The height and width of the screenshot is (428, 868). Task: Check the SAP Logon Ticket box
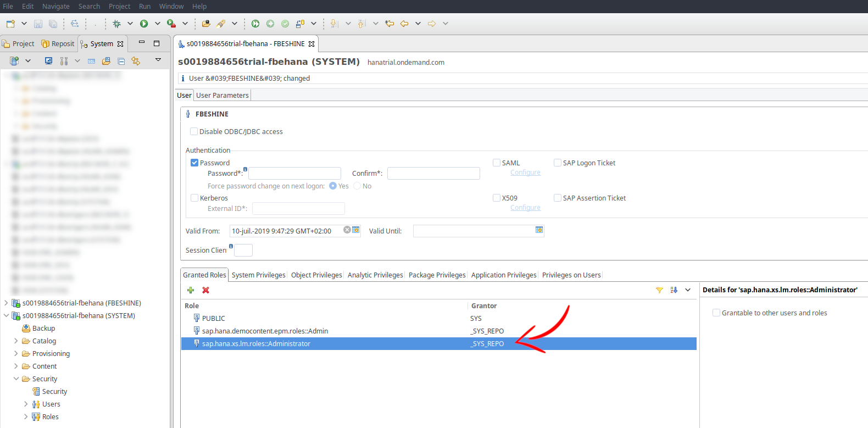[558, 163]
